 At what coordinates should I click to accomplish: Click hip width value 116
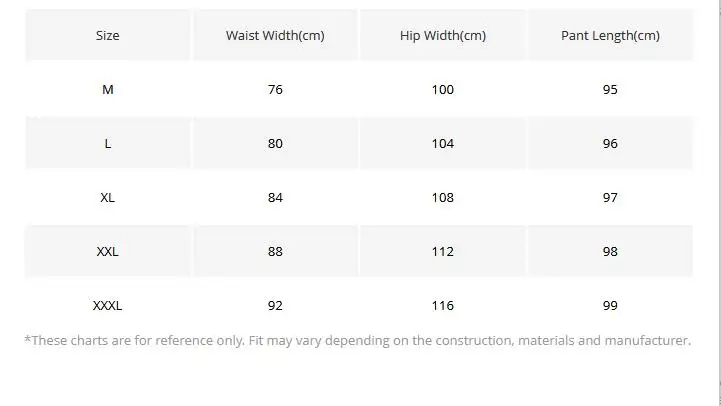tap(443, 305)
